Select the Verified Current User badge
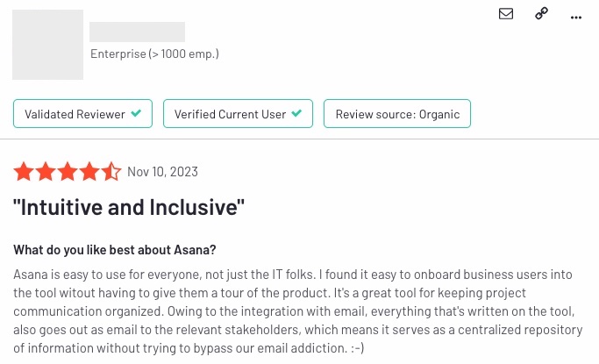This screenshot has height=364, width=599. [x=238, y=113]
